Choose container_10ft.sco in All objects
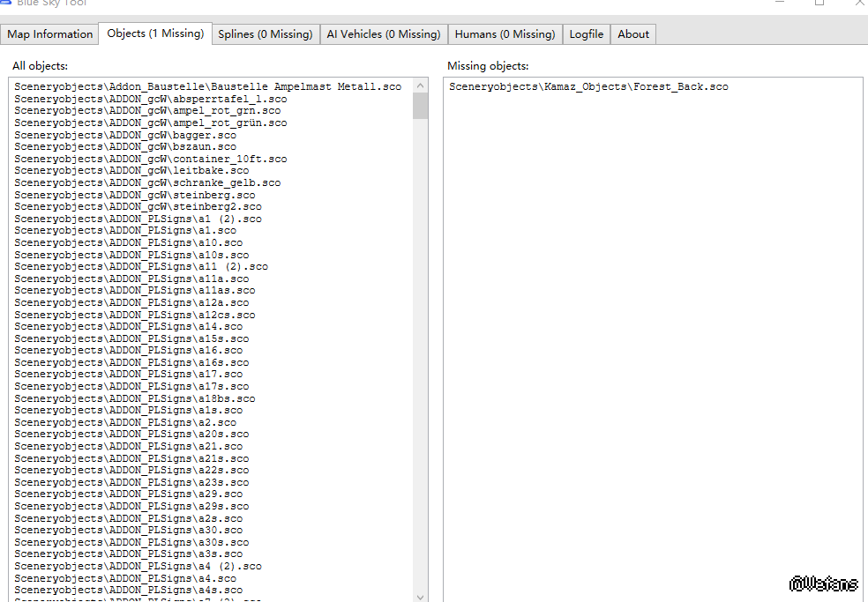This screenshot has height=602, width=868. tap(151, 159)
